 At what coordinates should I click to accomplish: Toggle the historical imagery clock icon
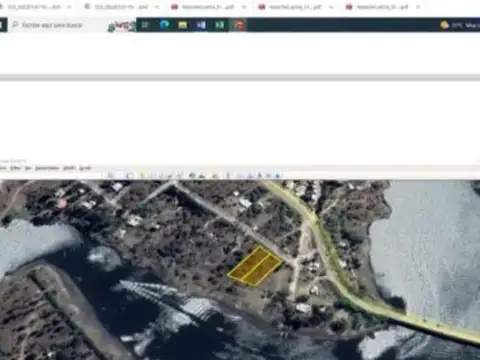(x=192, y=176)
